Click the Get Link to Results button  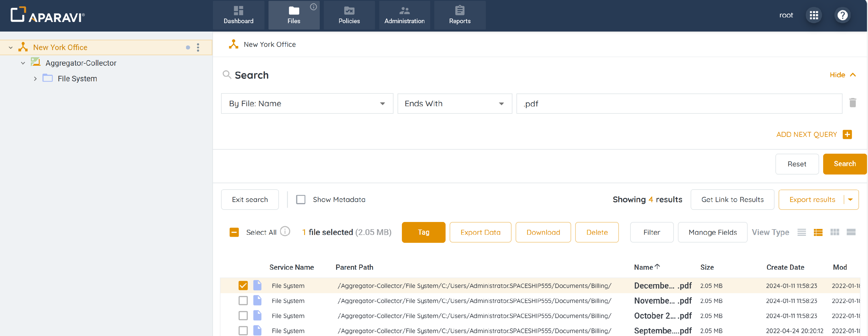pyautogui.click(x=732, y=199)
